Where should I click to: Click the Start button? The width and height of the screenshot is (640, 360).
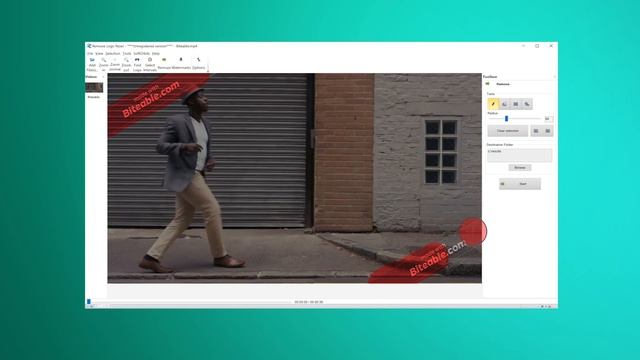(520, 184)
